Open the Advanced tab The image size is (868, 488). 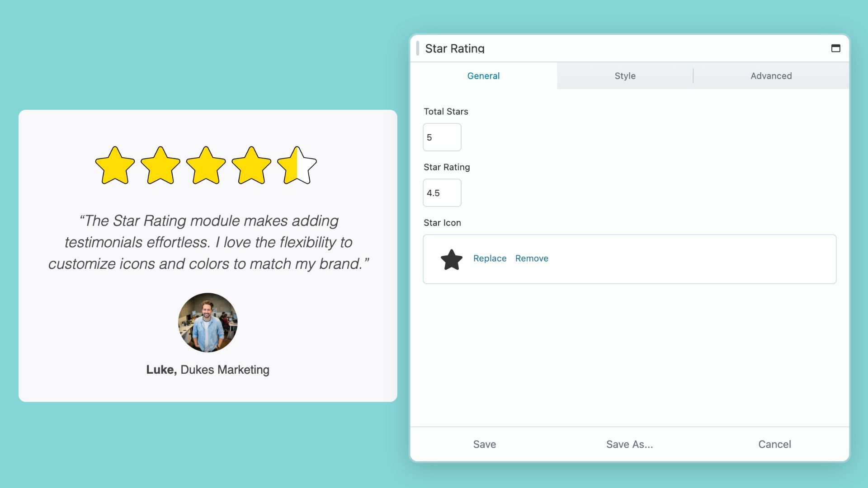(771, 75)
